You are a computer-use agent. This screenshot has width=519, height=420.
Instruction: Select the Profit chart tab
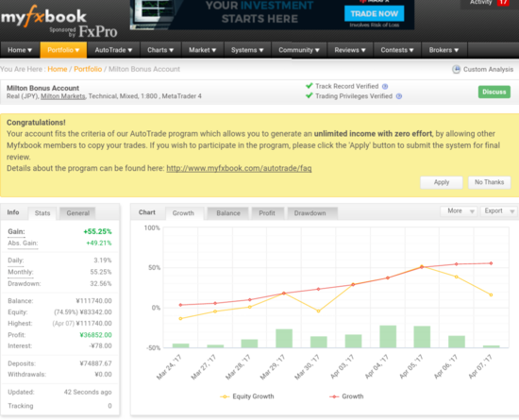(x=267, y=213)
